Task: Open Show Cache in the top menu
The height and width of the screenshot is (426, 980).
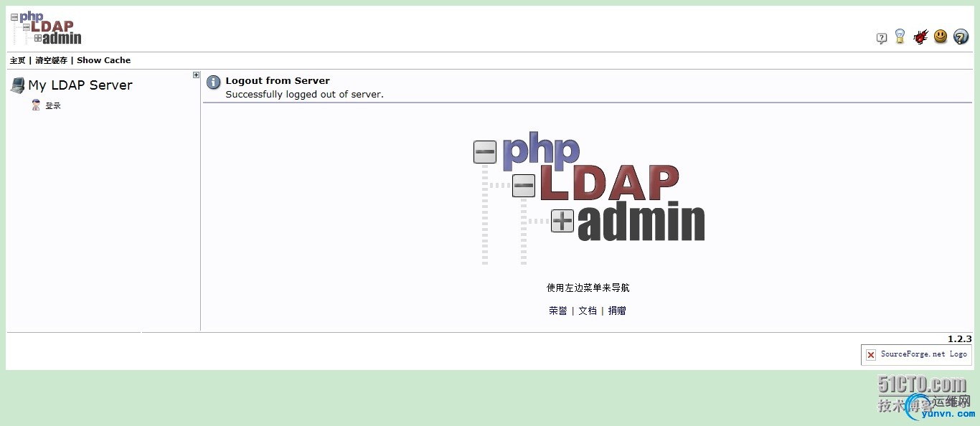Action: point(104,61)
